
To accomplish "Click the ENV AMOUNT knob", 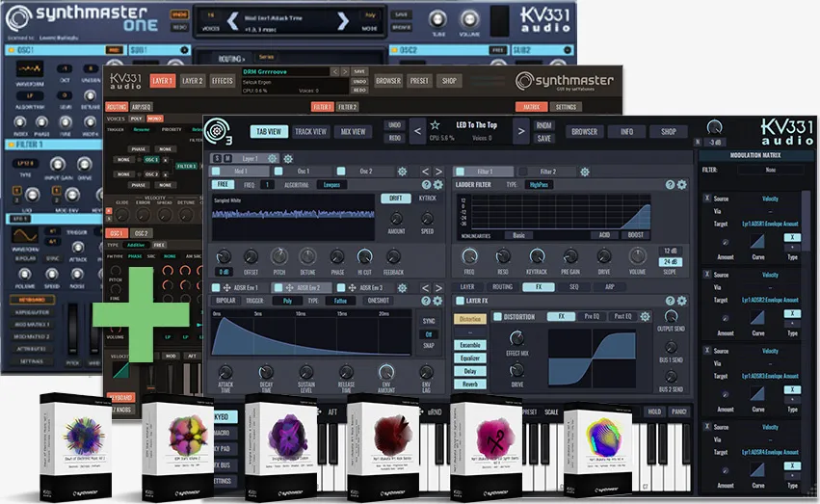I will [386, 372].
